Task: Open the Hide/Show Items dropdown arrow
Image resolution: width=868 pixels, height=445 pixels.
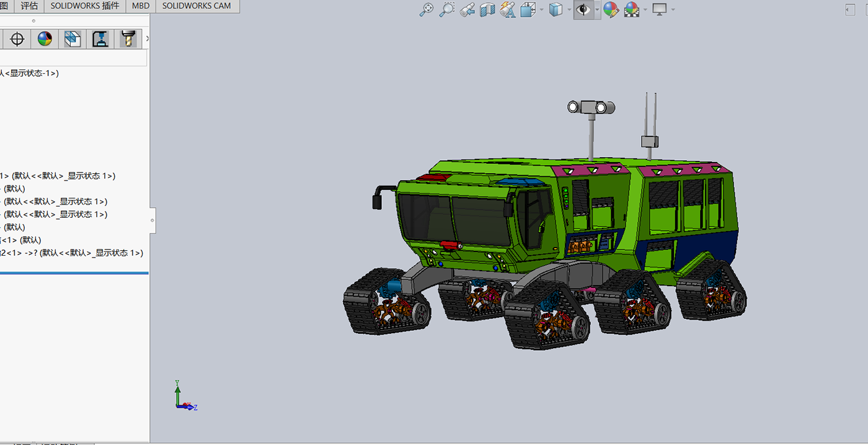Action: (x=596, y=11)
